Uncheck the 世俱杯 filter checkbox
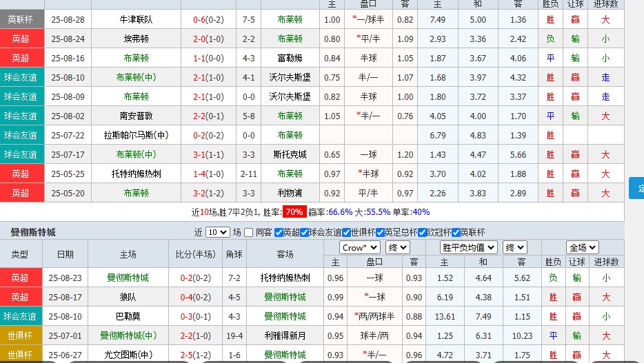The image size is (644, 363). click(347, 233)
